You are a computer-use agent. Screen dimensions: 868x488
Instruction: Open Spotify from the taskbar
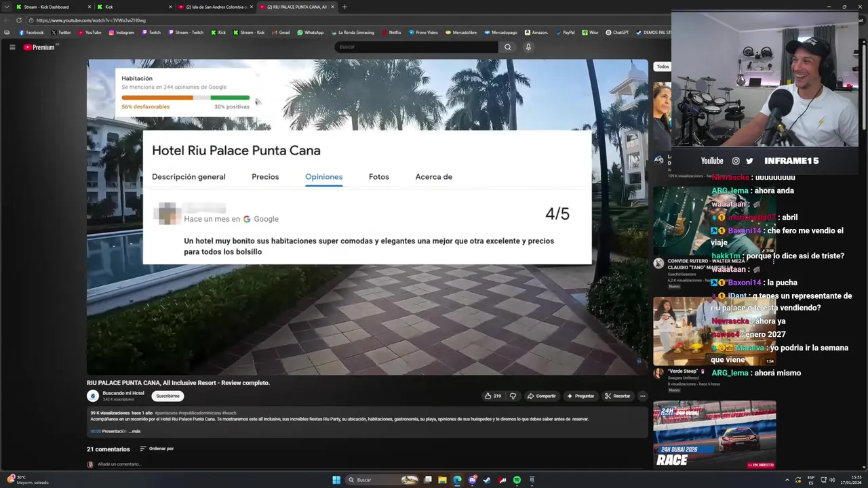pyautogui.click(x=517, y=480)
